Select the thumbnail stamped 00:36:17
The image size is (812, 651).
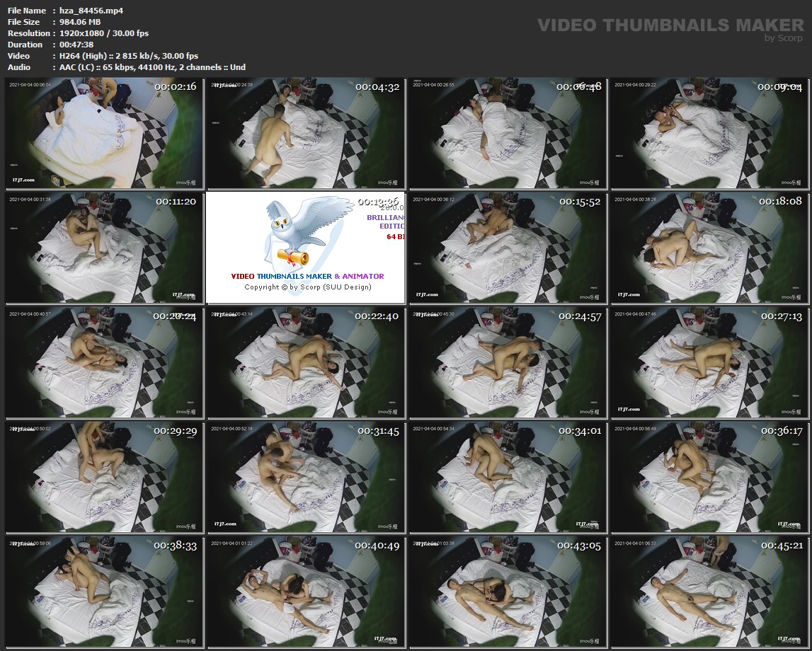coord(709,477)
